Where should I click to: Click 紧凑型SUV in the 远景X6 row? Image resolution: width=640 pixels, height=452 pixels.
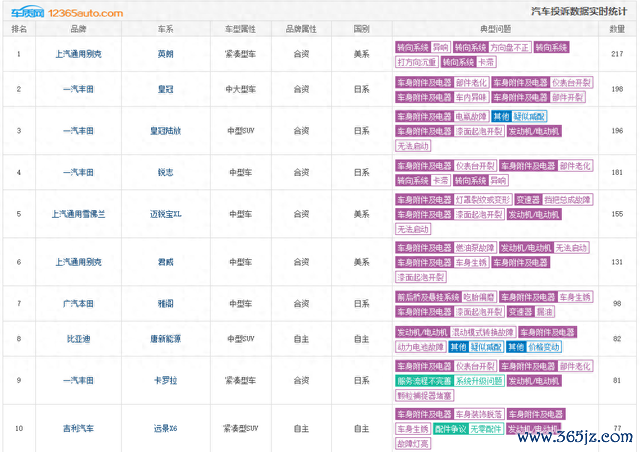240,429
